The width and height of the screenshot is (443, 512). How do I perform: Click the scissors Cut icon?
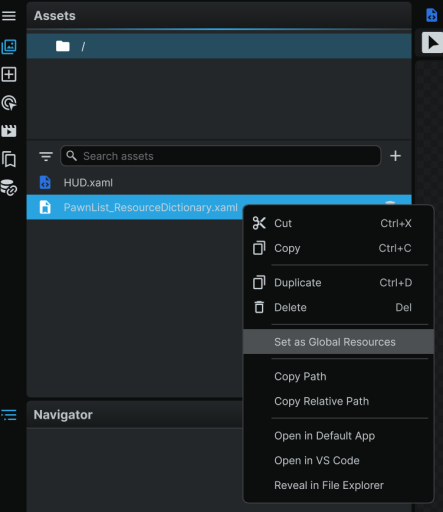[x=259, y=223]
